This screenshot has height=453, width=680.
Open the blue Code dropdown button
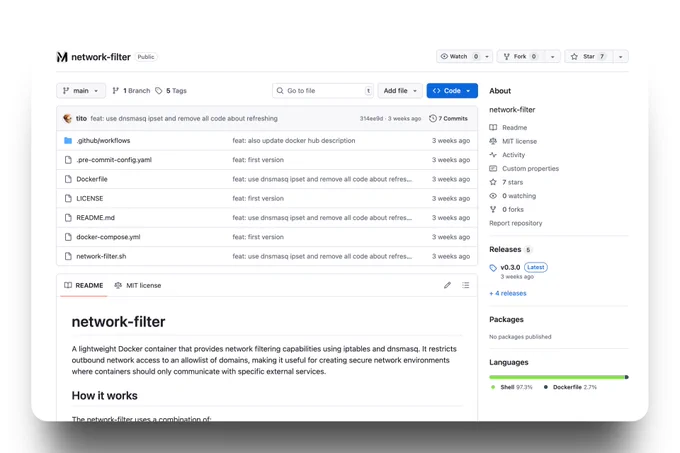click(x=452, y=91)
